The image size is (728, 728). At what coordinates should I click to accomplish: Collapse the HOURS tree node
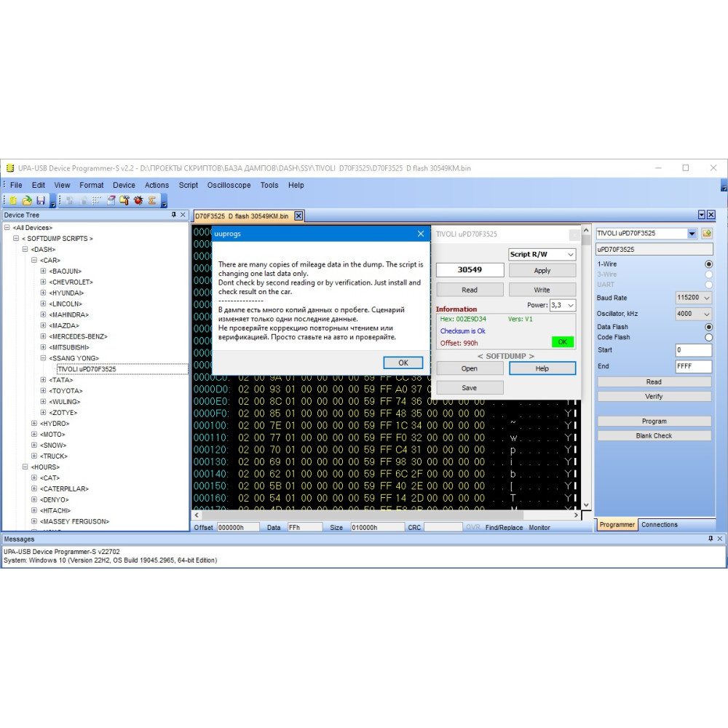click(x=25, y=467)
